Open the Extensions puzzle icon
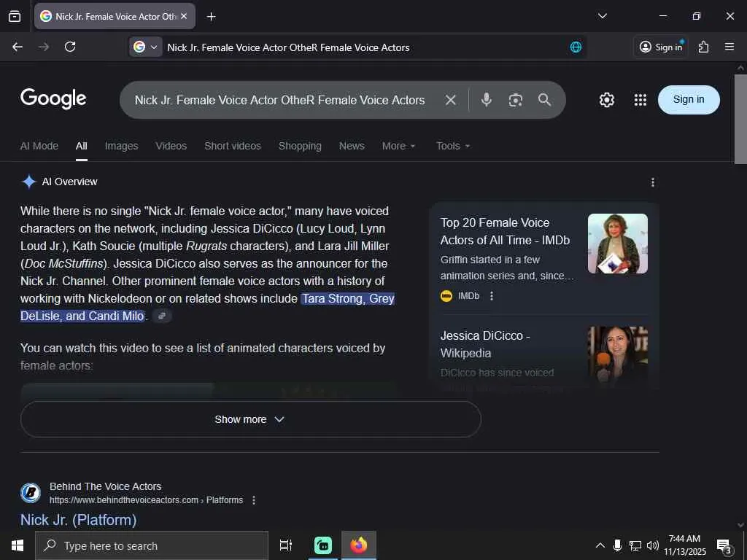Screen dimensions: 747x560 (x=704, y=47)
